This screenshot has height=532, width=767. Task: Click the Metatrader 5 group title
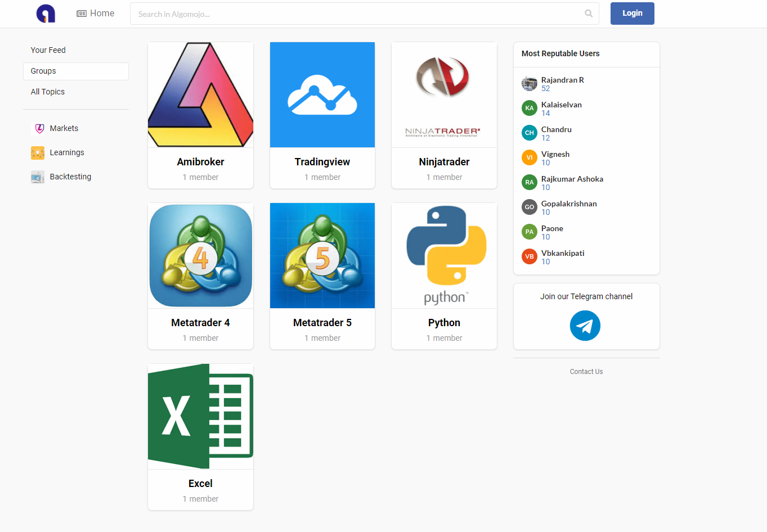(x=322, y=323)
